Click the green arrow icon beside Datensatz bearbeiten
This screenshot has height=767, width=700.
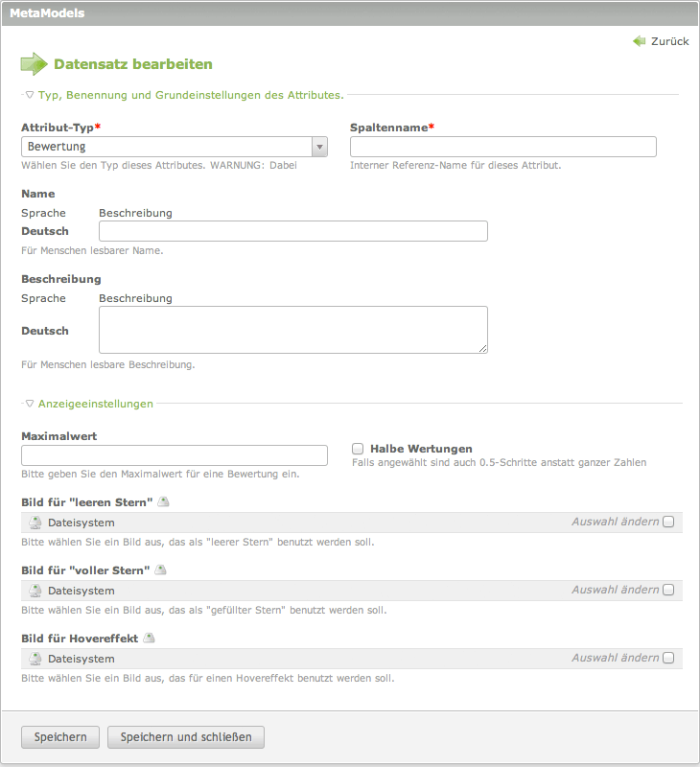34,64
